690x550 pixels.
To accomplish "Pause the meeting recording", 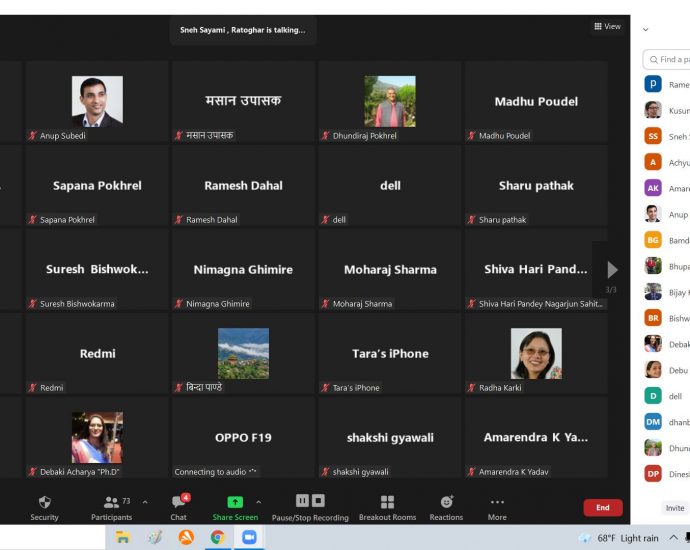I will [x=302, y=501].
